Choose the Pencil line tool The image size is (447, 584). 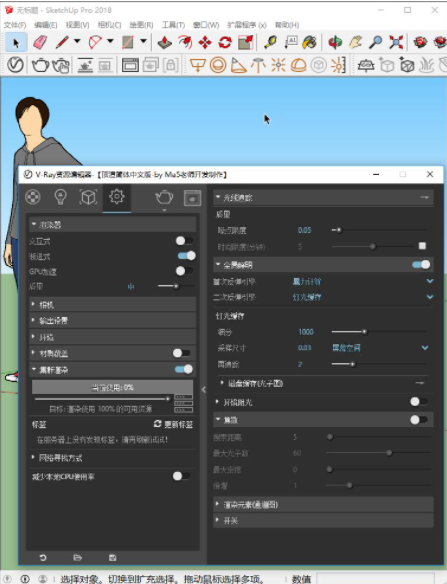62,42
